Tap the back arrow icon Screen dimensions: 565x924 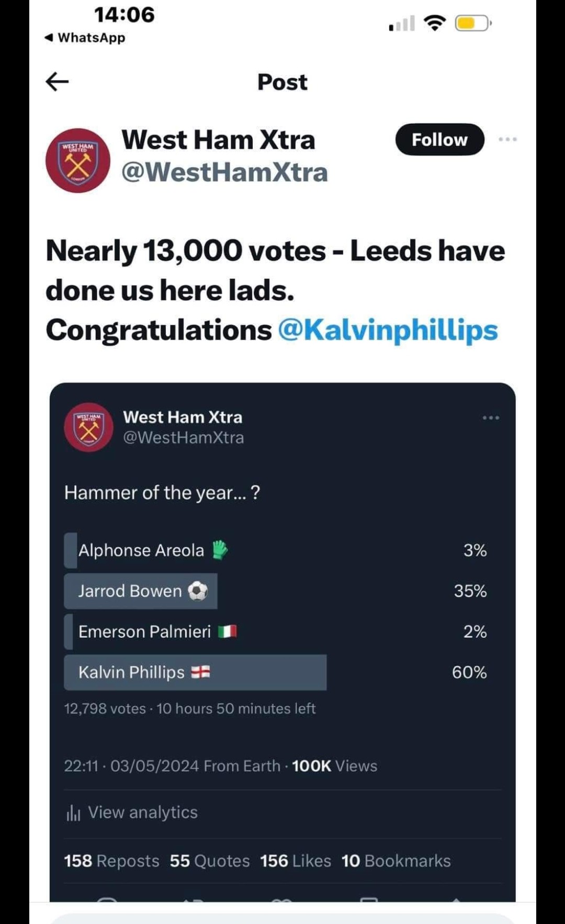57,82
